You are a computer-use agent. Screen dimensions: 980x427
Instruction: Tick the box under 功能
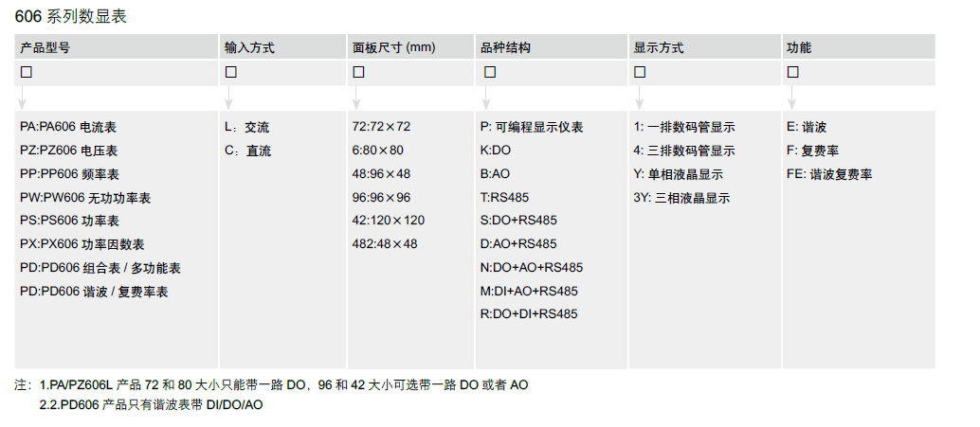(793, 72)
